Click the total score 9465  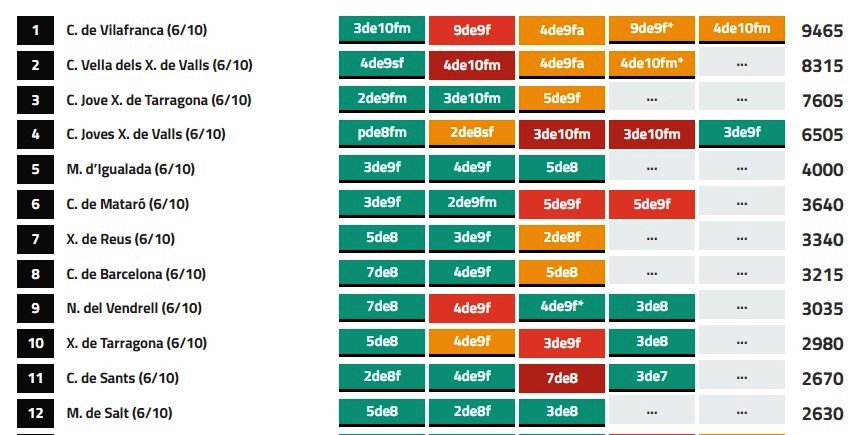(x=822, y=31)
